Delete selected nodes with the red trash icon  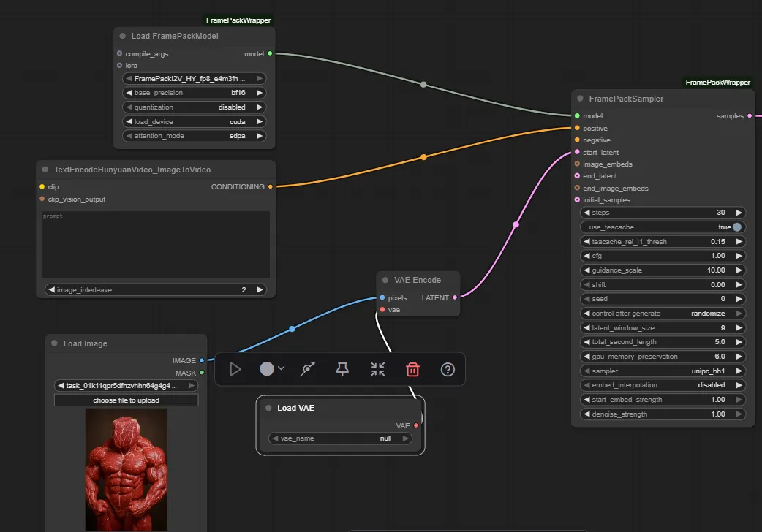pyautogui.click(x=412, y=369)
